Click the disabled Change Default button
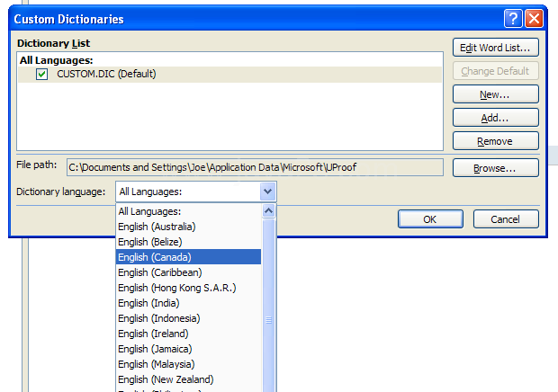This screenshot has height=392, width=558. pos(495,71)
